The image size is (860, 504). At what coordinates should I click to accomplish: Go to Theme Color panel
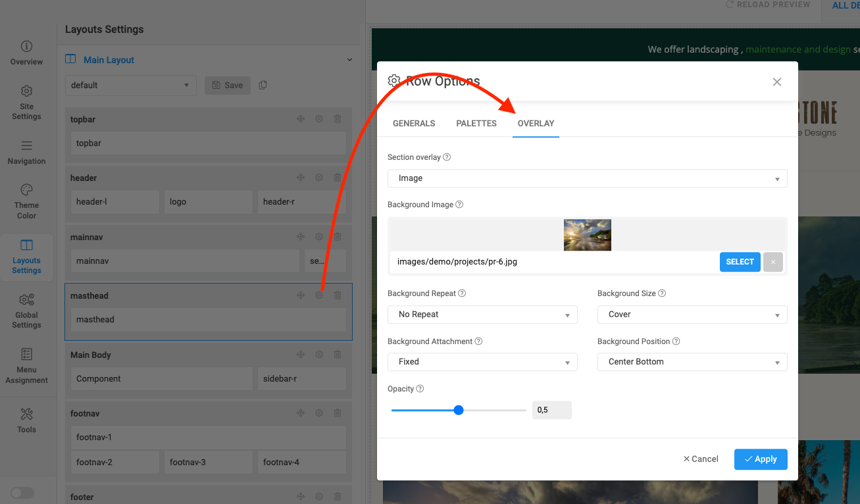pos(26,201)
